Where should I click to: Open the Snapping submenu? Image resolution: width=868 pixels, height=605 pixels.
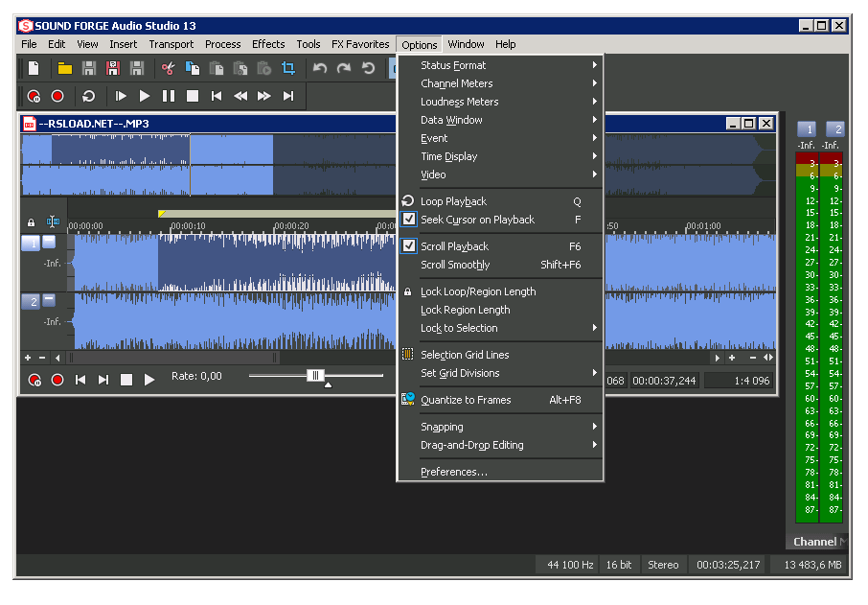click(x=442, y=427)
